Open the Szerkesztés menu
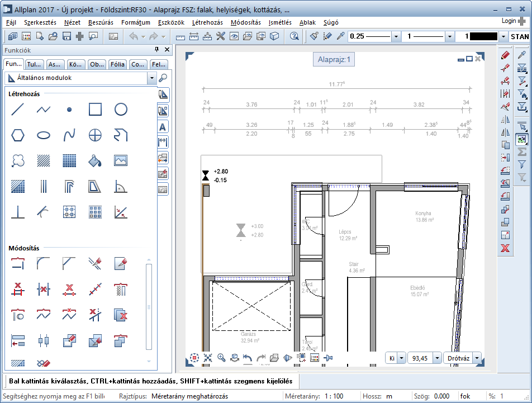This screenshot has height=403, width=532. tap(40, 22)
